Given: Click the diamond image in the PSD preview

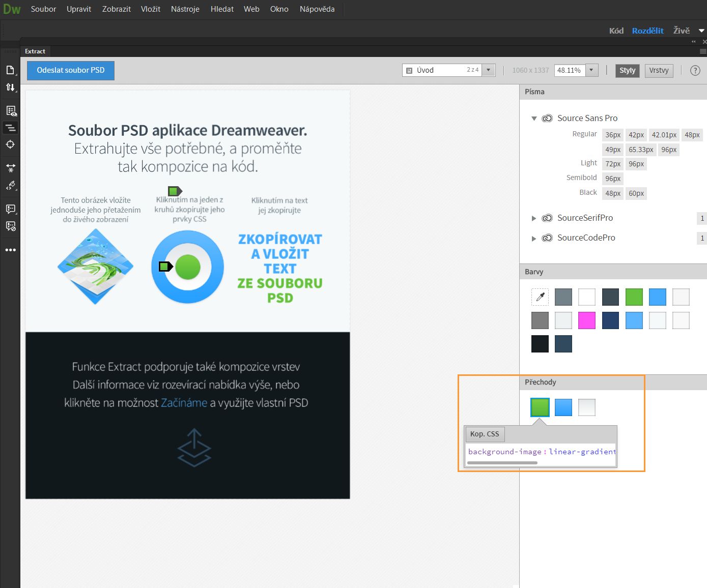Looking at the screenshot, I should tap(95, 267).
